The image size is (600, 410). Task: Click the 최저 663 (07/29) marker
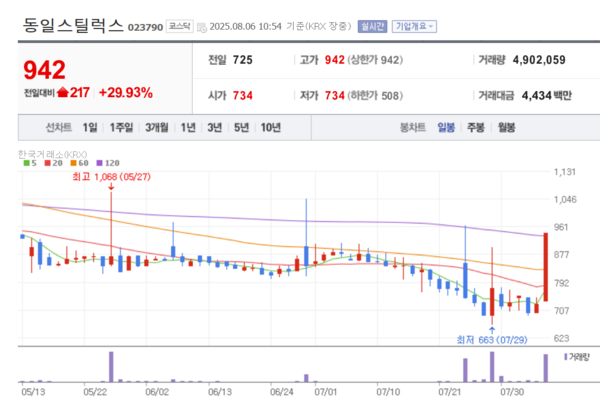coord(492,340)
